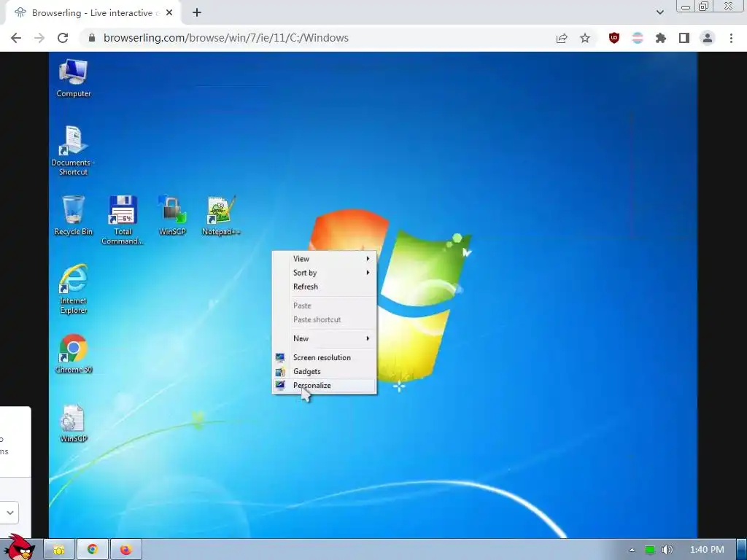This screenshot has height=560, width=747.
Task: Click the green network tray icon
Action: click(649, 550)
